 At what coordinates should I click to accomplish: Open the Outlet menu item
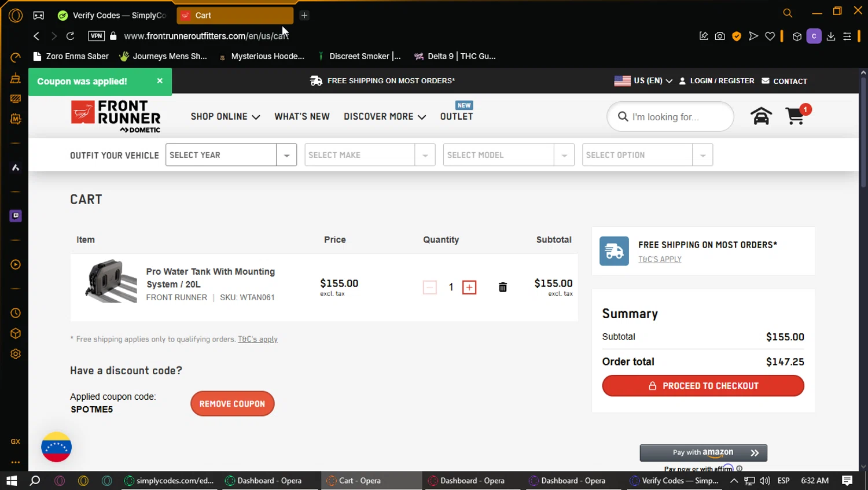coord(457,116)
